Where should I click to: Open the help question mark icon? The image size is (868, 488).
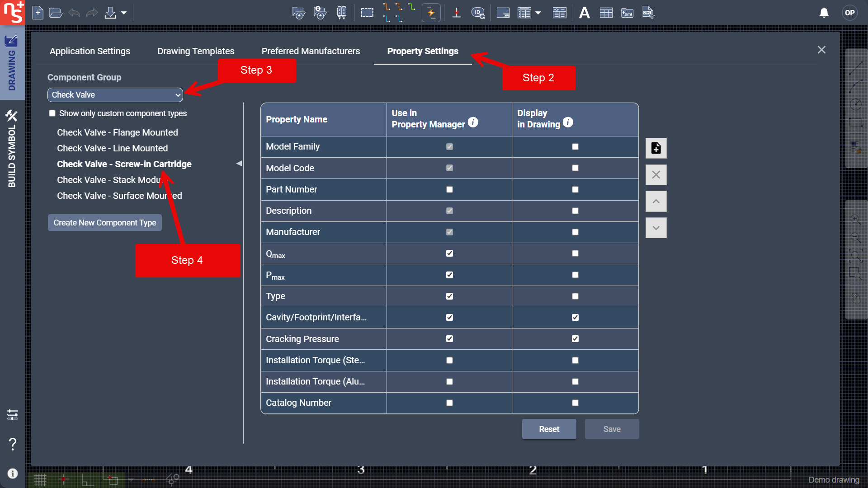pos(13,444)
